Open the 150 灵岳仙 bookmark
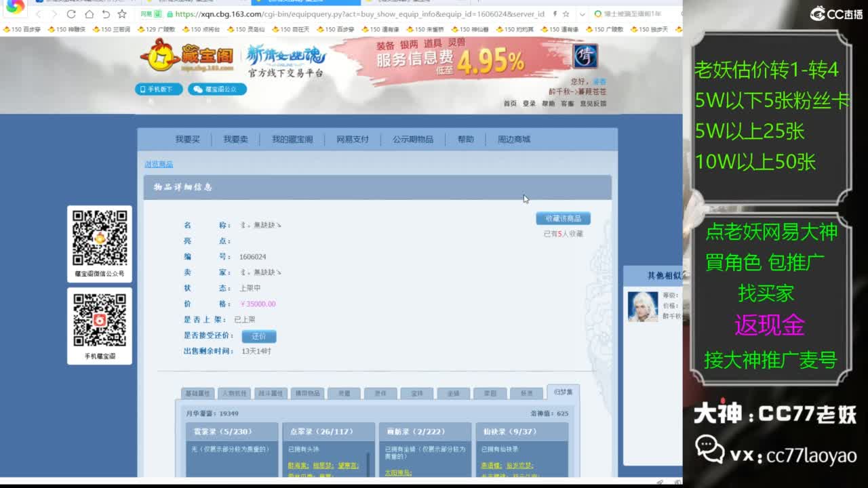868x488 pixels. (x=245, y=29)
